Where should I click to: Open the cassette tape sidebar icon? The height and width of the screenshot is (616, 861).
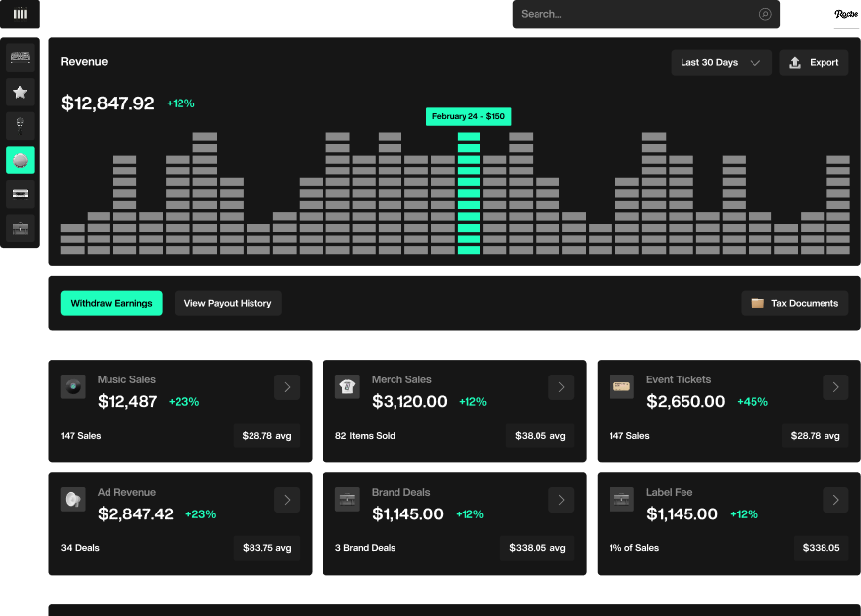tap(21, 194)
